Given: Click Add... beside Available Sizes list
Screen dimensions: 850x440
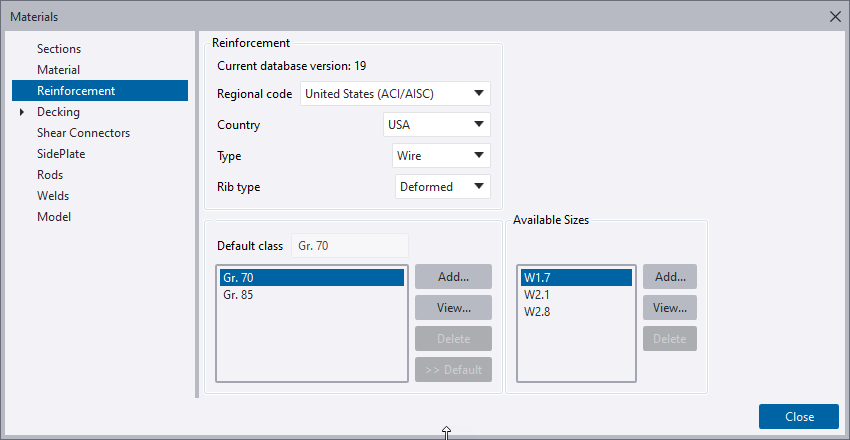Looking at the screenshot, I should [669, 277].
